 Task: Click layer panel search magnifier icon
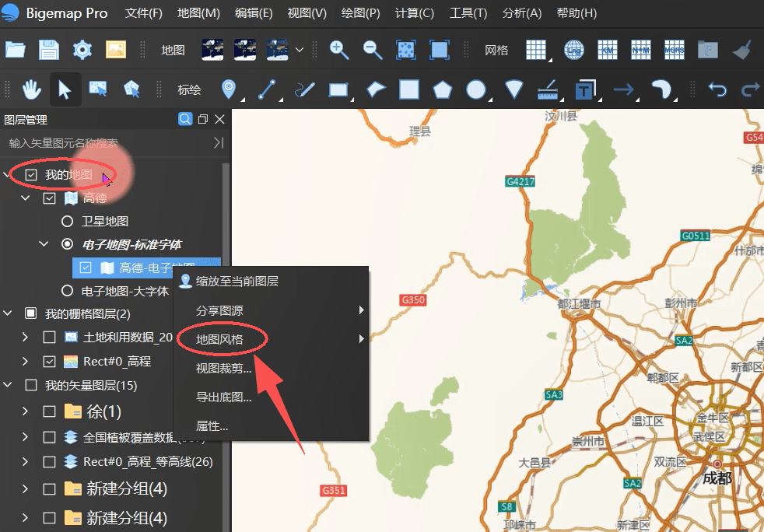185,119
